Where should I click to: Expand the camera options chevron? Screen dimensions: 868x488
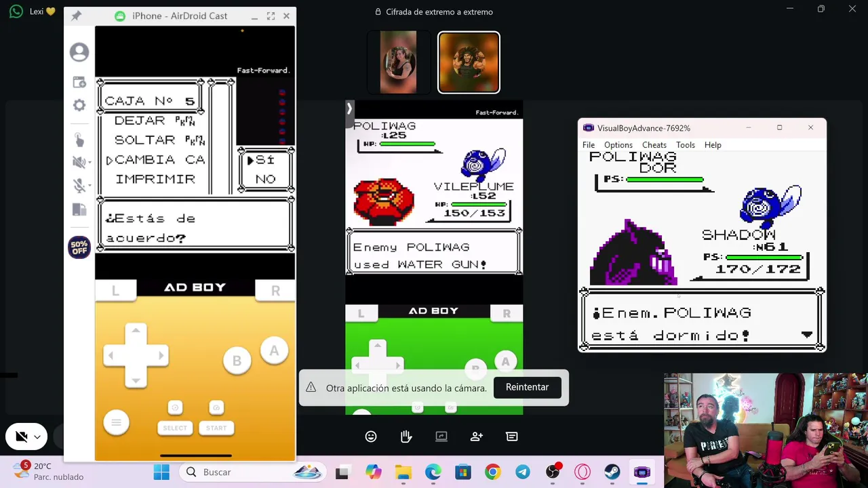37,437
